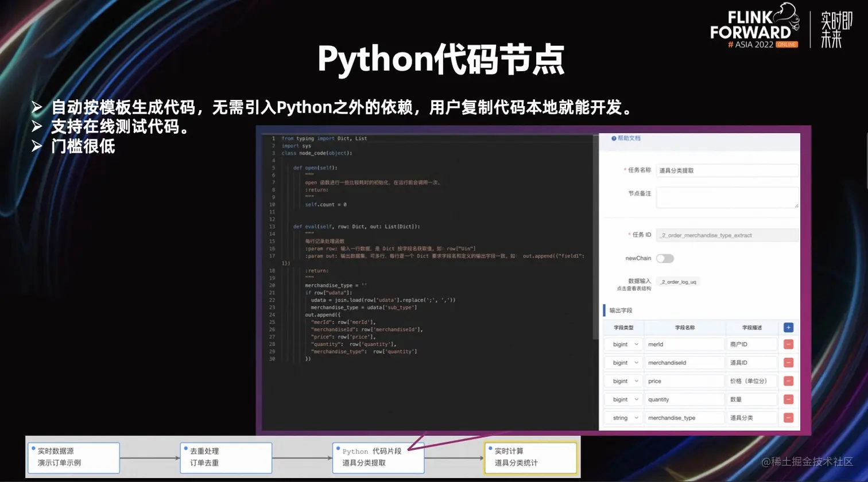
Task: Edit the 商户ID description field
Action: pos(752,344)
